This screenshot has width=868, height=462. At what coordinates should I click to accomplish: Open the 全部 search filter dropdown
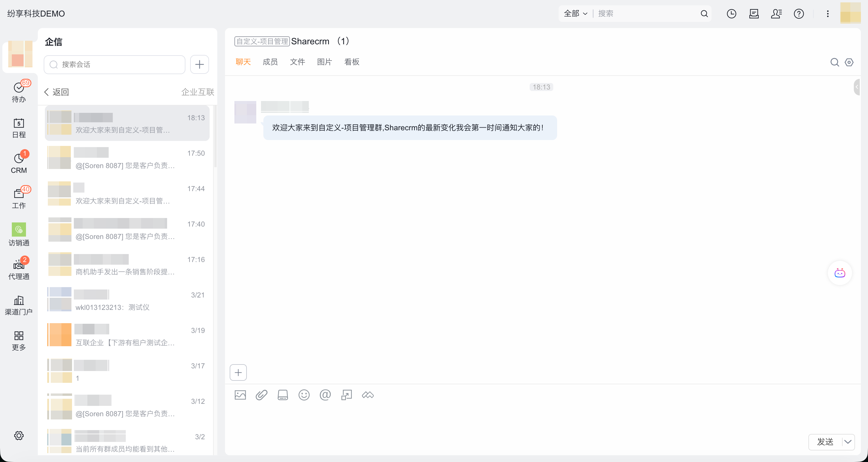[575, 14]
